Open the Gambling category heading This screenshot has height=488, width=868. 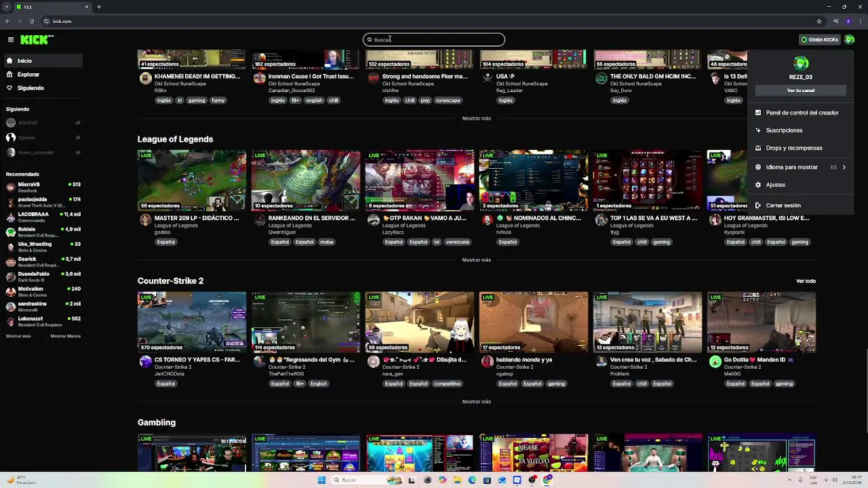coord(157,422)
